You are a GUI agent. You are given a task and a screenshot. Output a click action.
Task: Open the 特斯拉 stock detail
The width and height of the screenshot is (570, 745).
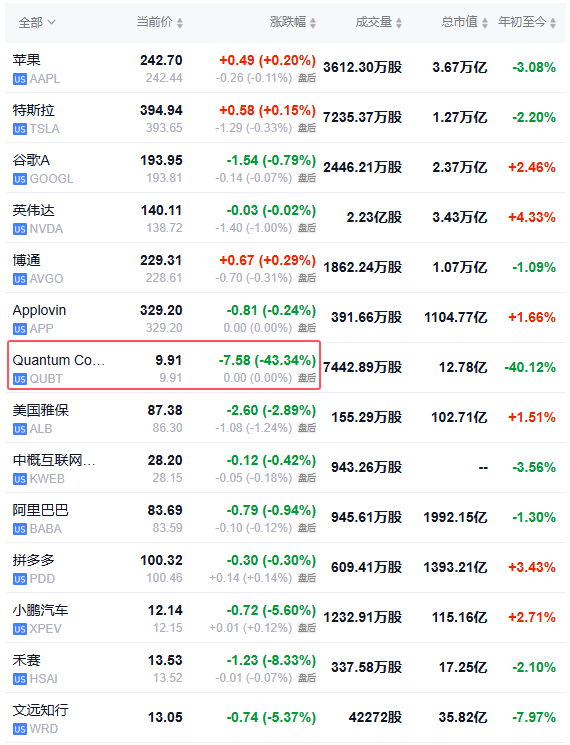pyautogui.click(x=285, y=118)
